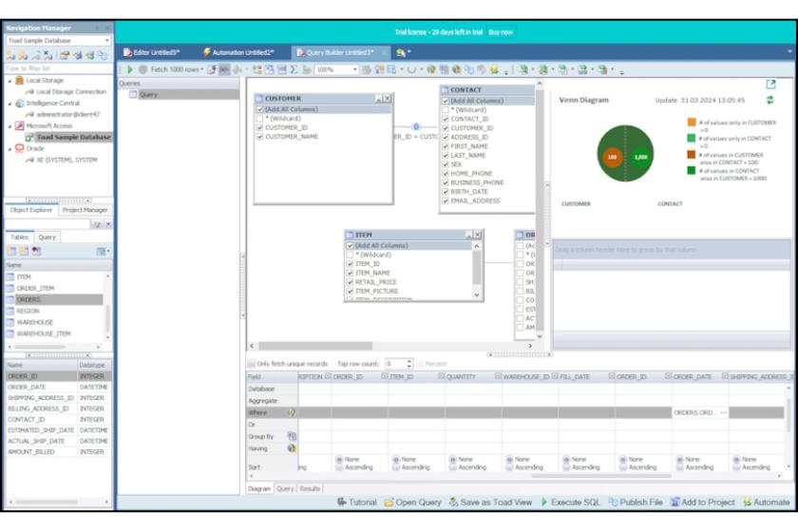Screen dimensions: 798x532
Task: Switch to the Query tab beside Diagram
Action: click(285, 488)
